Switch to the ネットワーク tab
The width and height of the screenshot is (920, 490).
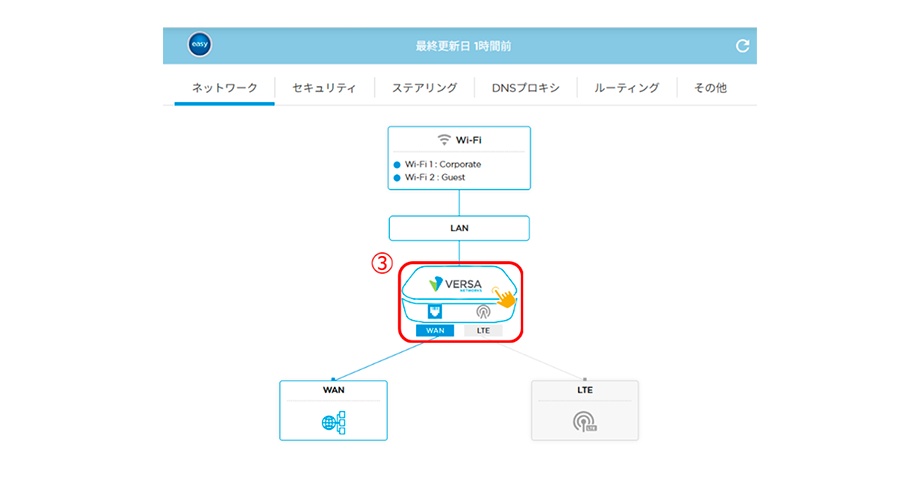[224, 88]
